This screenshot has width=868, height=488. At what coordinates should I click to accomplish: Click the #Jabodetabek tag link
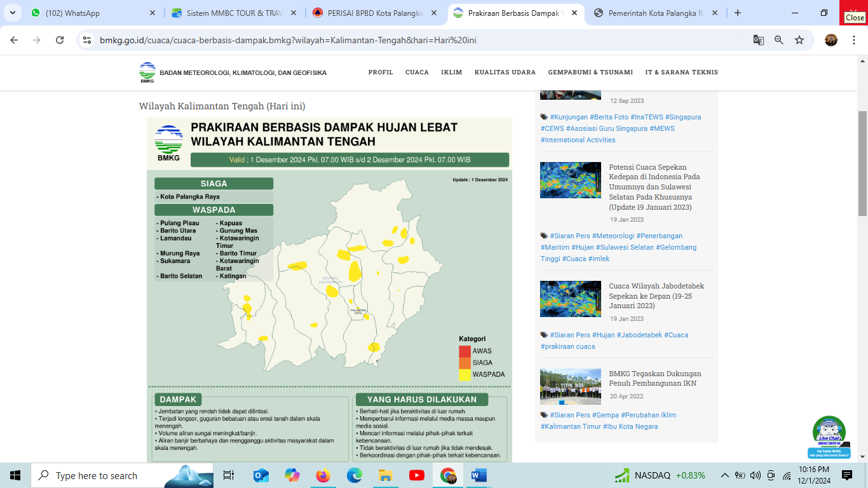tap(639, 335)
